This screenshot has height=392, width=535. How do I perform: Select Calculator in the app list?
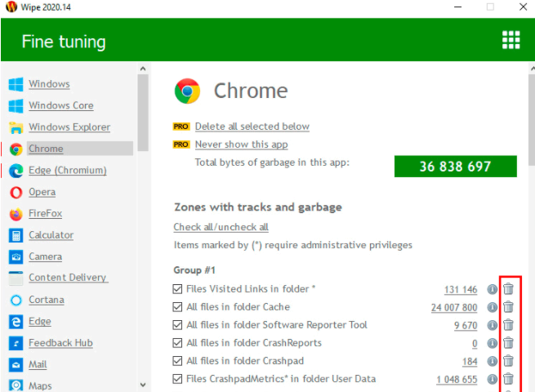tap(51, 234)
